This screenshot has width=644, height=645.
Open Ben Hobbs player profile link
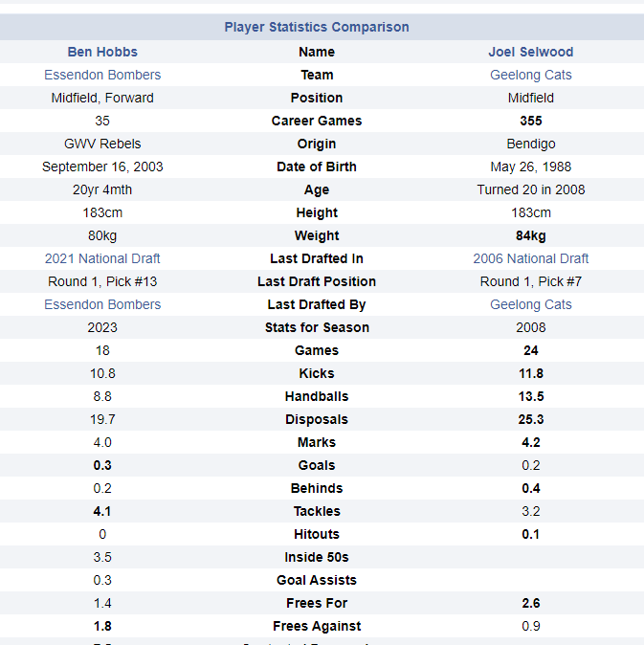click(102, 52)
